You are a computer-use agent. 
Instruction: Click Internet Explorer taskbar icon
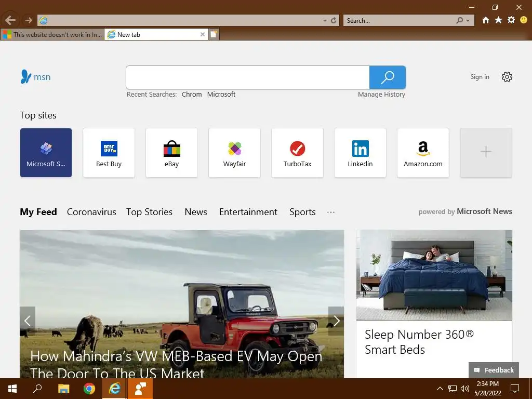115,389
